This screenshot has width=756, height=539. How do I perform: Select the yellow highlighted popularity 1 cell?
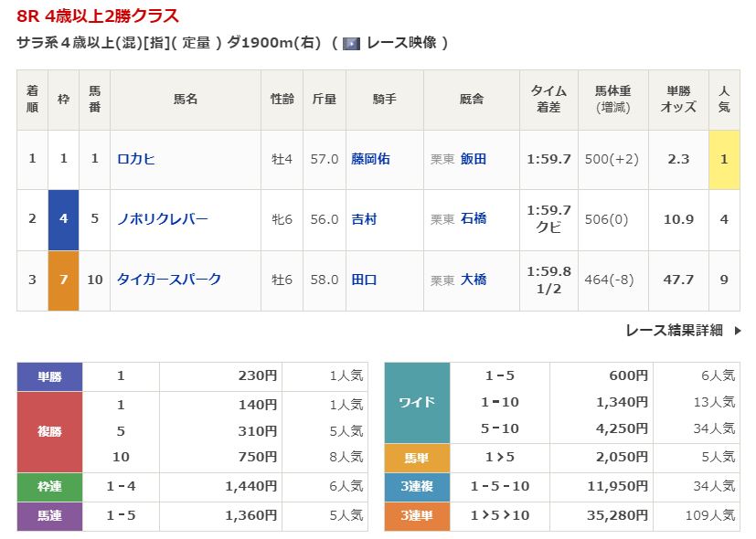pos(723,159)
